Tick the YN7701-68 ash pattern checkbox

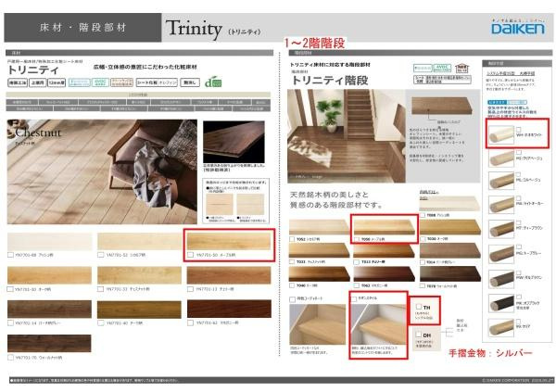pos(10,255)
